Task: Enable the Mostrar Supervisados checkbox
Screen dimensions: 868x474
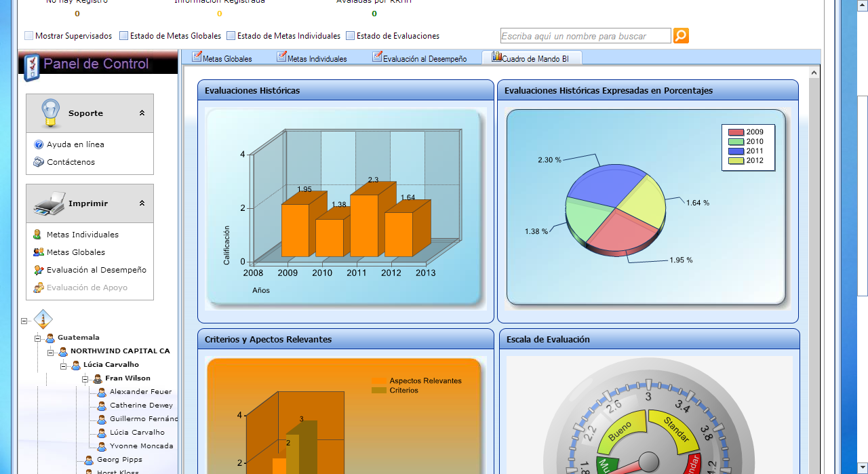Action: pos(28,36)
